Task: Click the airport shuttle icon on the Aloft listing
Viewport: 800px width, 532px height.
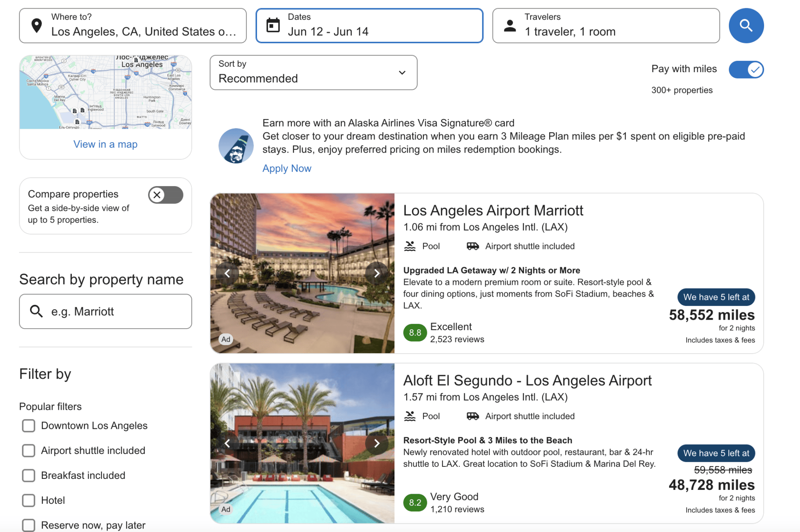Action: pyautogui.click(x=472, y=416)
